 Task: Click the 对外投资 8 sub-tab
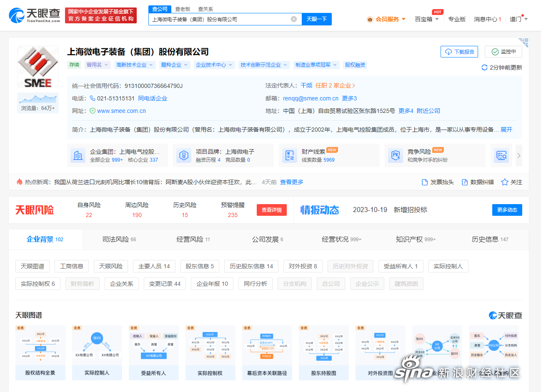pyautogui.click(x=303, y=266)
